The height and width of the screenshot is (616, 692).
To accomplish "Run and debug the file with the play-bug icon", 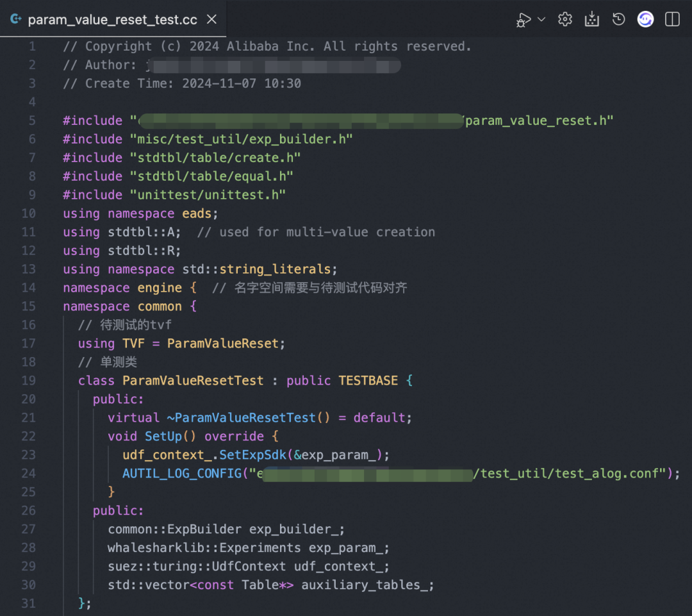I will [523, 20].
